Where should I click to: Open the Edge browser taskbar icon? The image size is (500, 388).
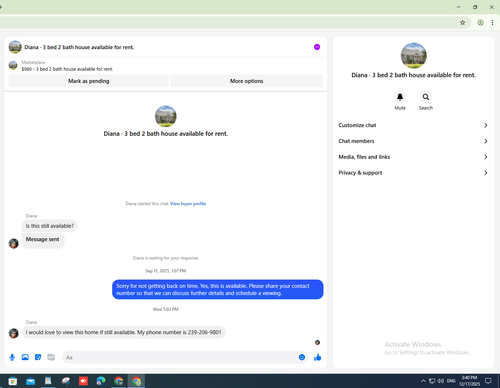[101, 381]
